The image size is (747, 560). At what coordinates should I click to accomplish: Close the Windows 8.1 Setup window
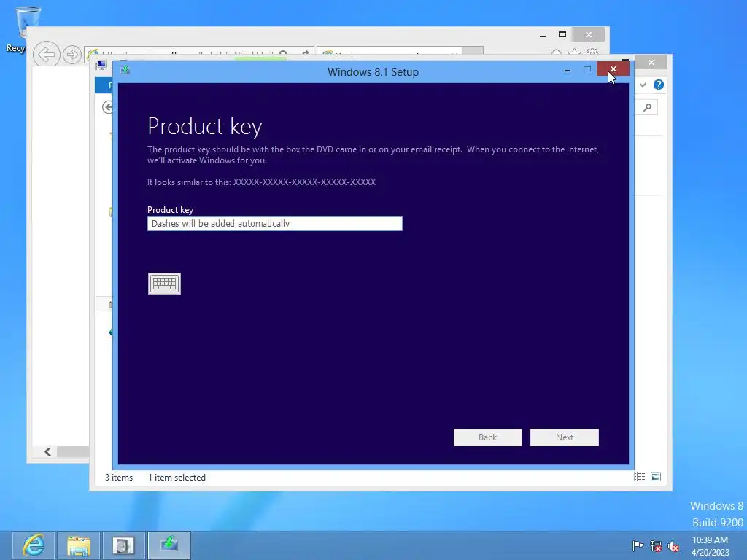point(613,69)
